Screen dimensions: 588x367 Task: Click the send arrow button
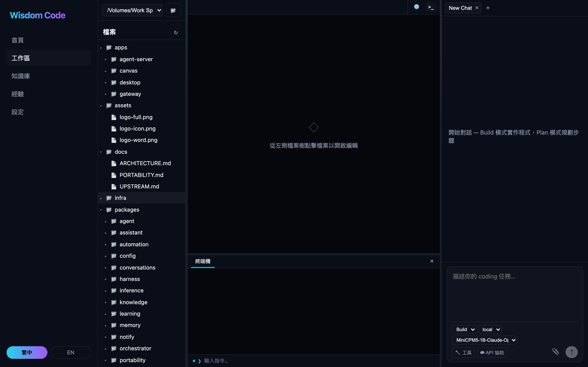tap(571, 352)
